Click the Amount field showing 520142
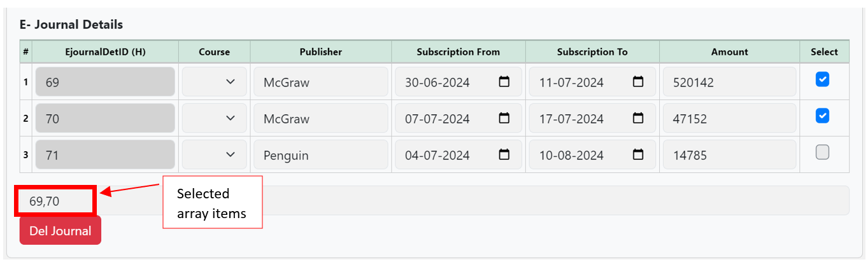 [730, 82]
